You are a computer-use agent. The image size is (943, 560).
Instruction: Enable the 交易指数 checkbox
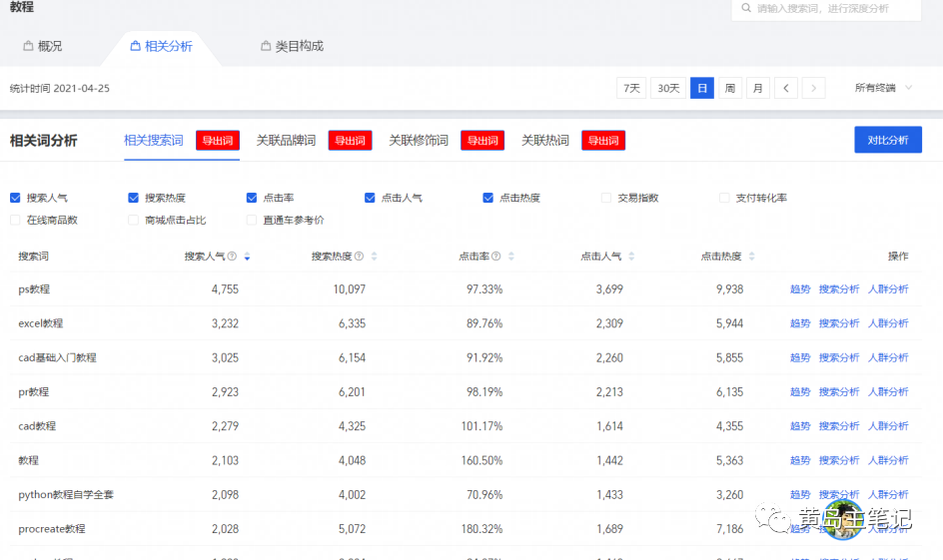[606, 198]
